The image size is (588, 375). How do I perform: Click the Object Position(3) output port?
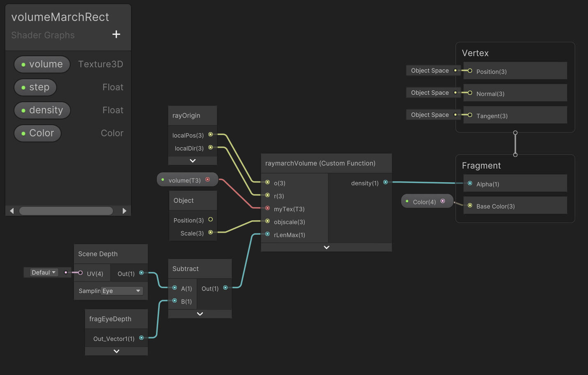point(210,220)
